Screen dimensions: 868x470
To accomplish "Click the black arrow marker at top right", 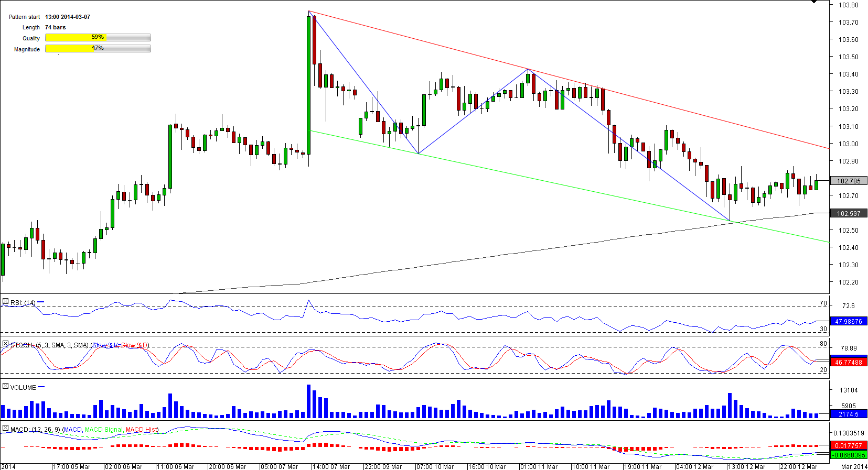I will [x=814, y=2].
